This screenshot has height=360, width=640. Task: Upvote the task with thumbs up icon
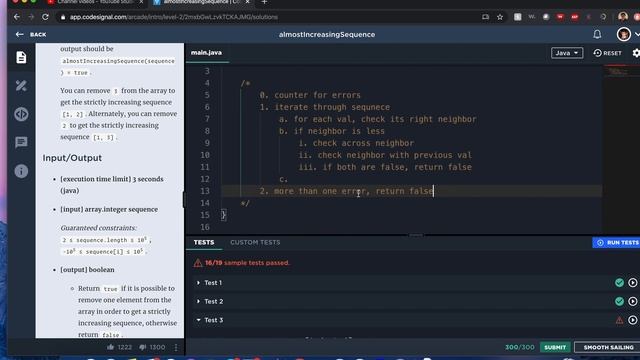tap(111, 347)
